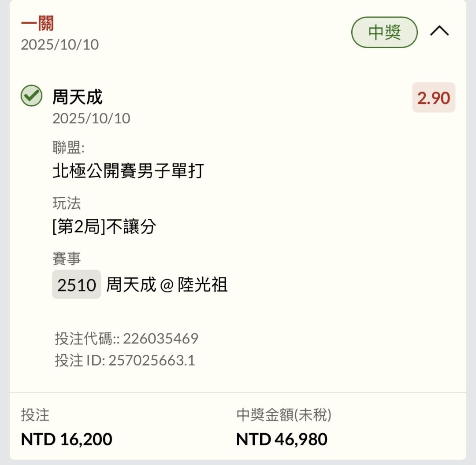
Task: Open the 周天成 @ 陸光祖 match
Action: pos(167,285)
